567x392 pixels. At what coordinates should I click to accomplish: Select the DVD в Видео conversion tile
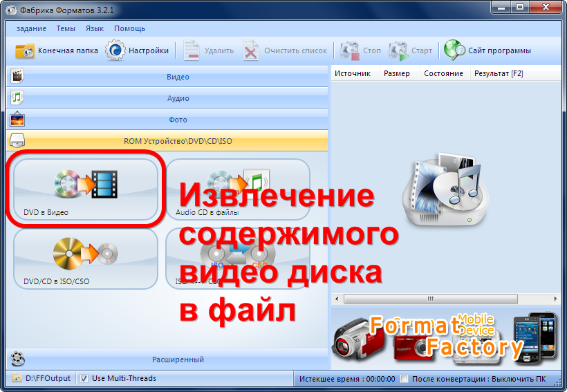coord(86,189)
